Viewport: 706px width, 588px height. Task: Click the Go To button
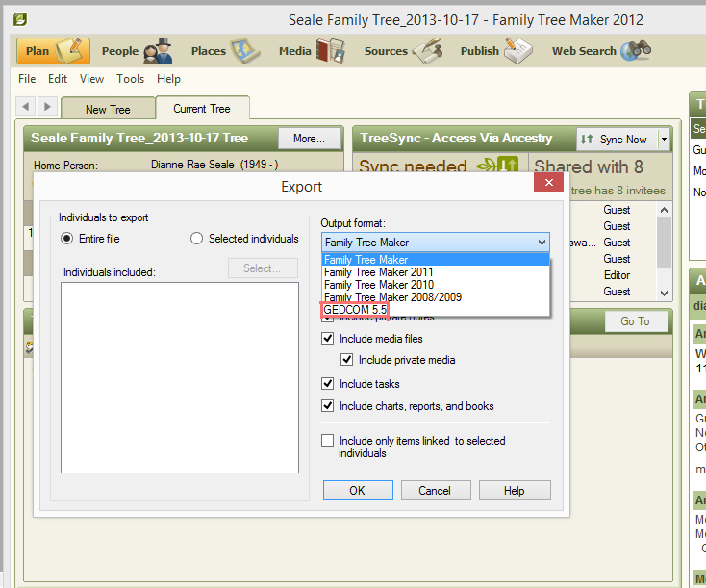click(x=636, y=321)
